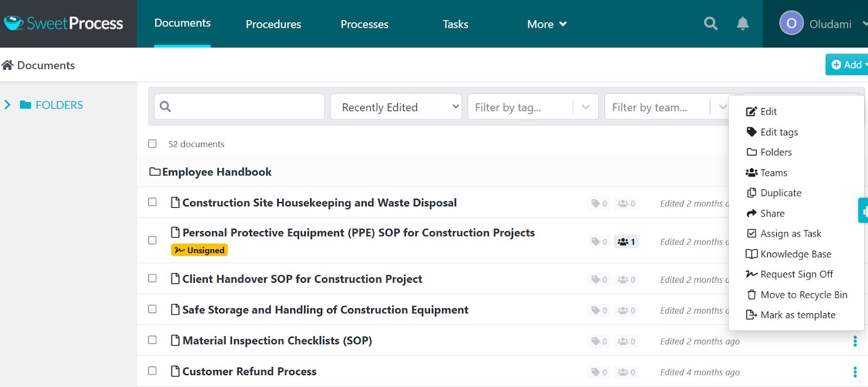Check the Material Inspection Checklists row

pyautogui.click(x=152, y=340)
